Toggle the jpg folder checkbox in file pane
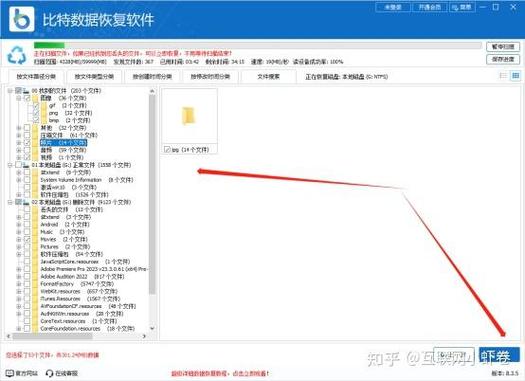 [x=167, y=150]
